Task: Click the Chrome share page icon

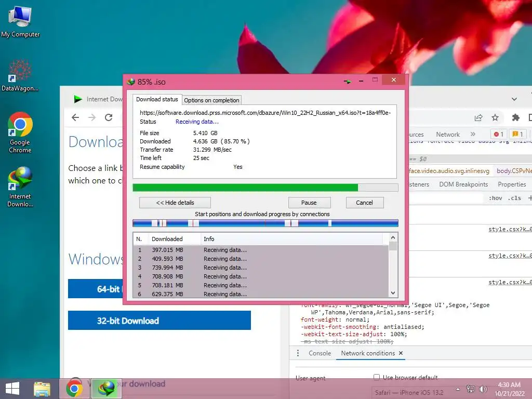Action: point(478,118)
